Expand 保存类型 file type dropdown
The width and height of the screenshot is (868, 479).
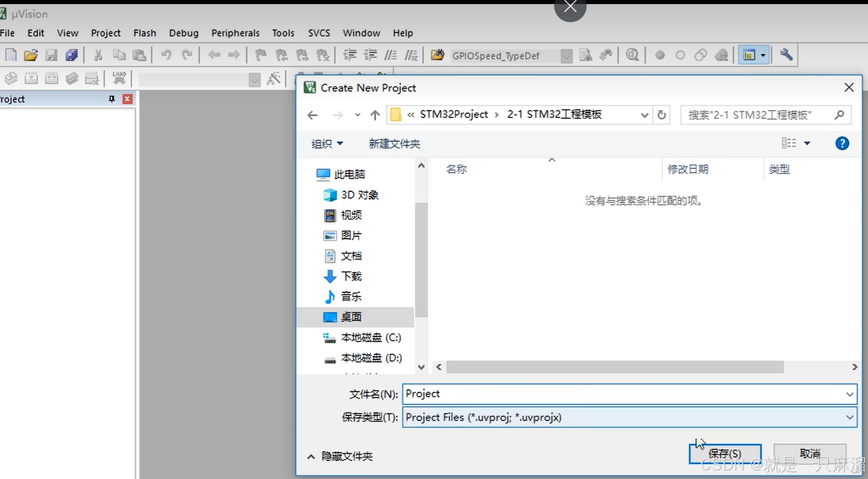coord(850,417)
